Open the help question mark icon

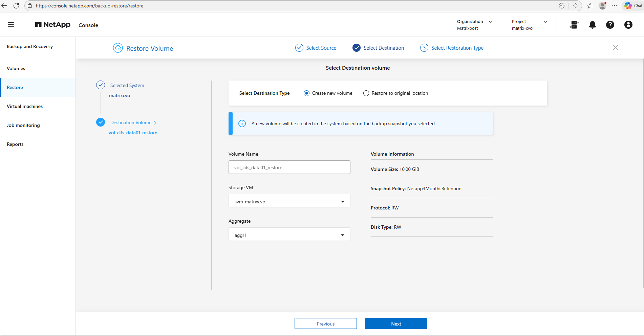[x=610, y=25]
